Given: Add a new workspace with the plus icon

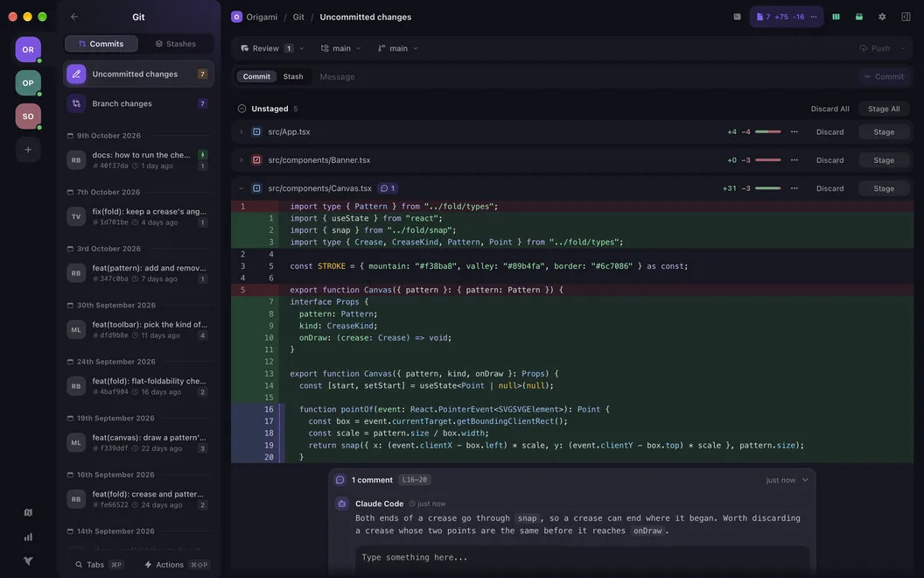Looking at the screenshot, I should pyautogui.click(x=28, y=150).
